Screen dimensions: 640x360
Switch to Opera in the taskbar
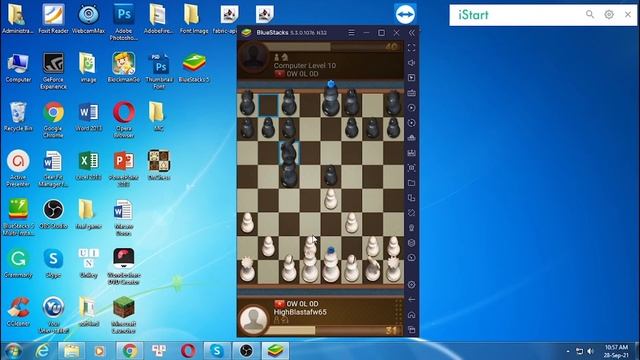188,351
